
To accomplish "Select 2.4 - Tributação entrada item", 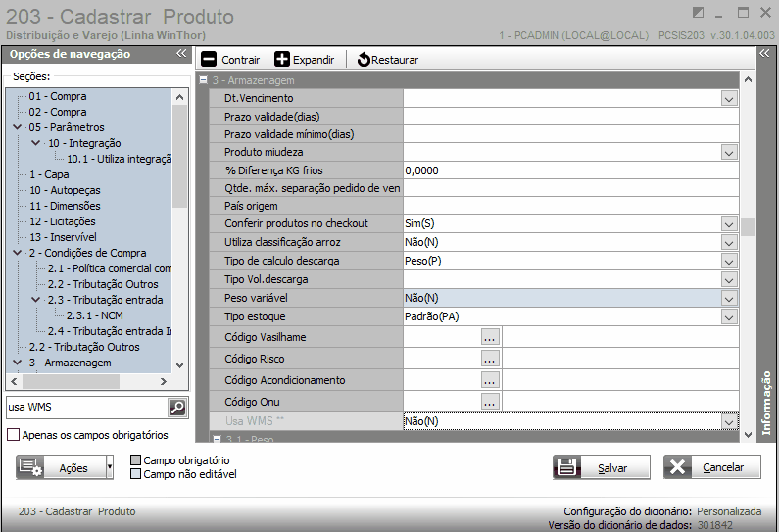I will click(x=110, y=331).
